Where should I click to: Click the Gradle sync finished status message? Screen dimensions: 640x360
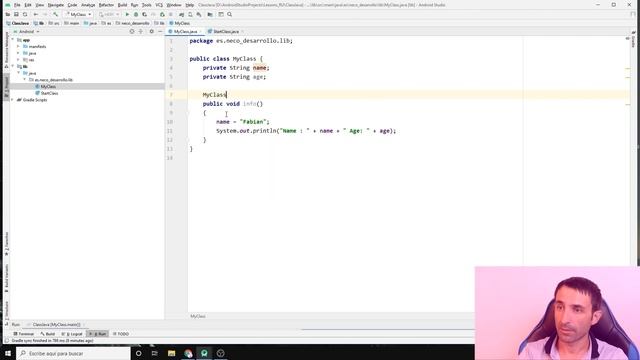[52, 340]
